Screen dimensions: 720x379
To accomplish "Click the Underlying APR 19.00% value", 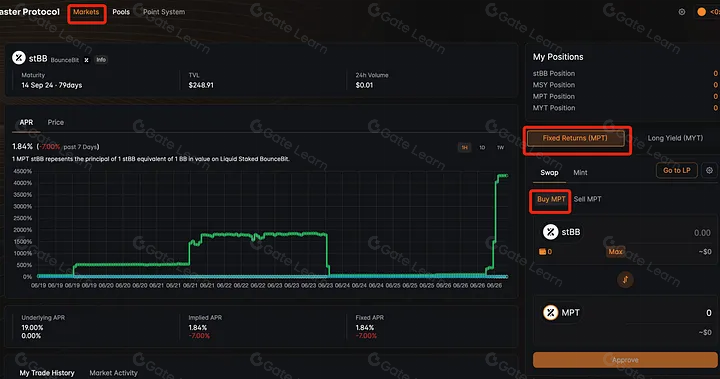I will click(x=32, y=328).
